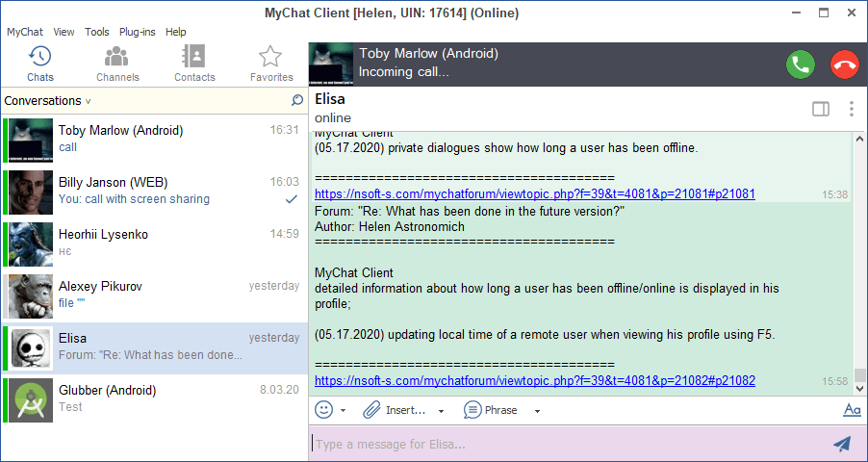868x462 pixels.
Task: Open the emoji smiley picker
Action: [324, 410]
